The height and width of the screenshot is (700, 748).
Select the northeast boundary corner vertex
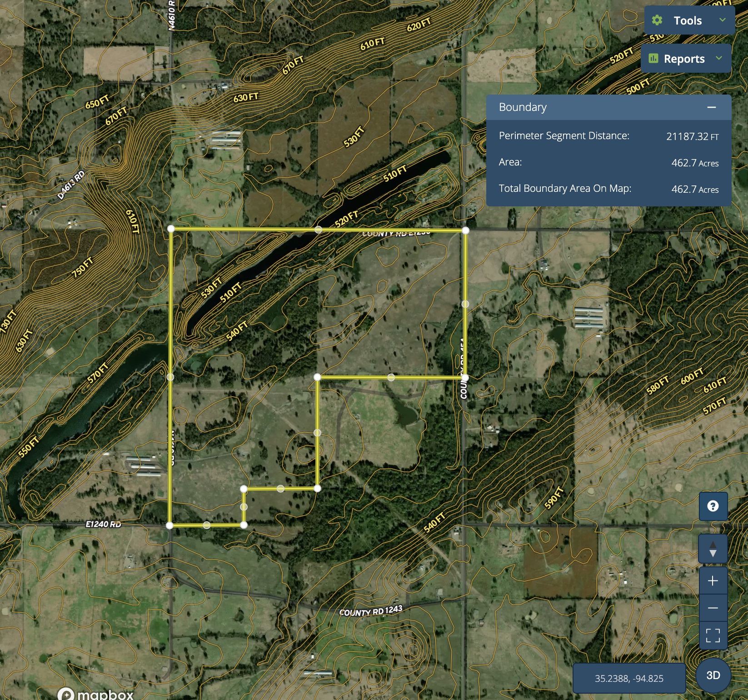point(465,230)
